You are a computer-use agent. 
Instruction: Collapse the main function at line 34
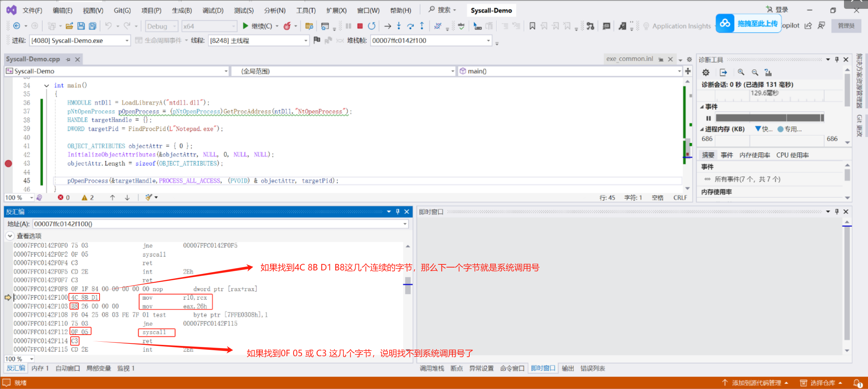point(47,85)
